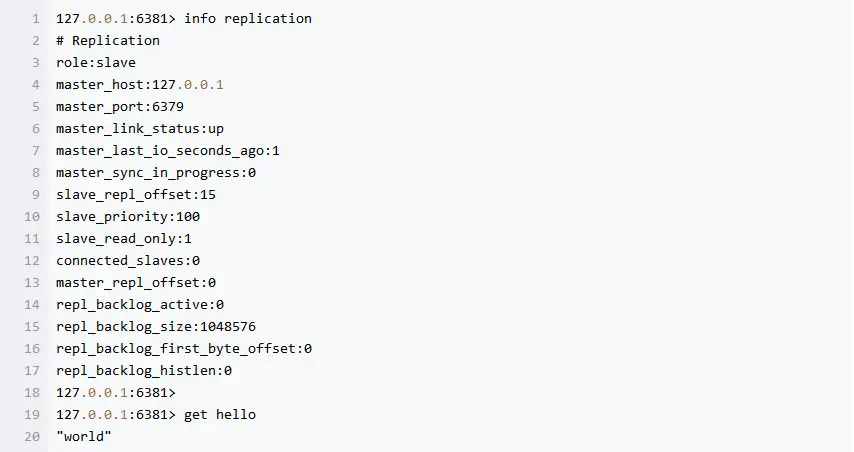Click the '# Replication' header line

coord(108,41)
